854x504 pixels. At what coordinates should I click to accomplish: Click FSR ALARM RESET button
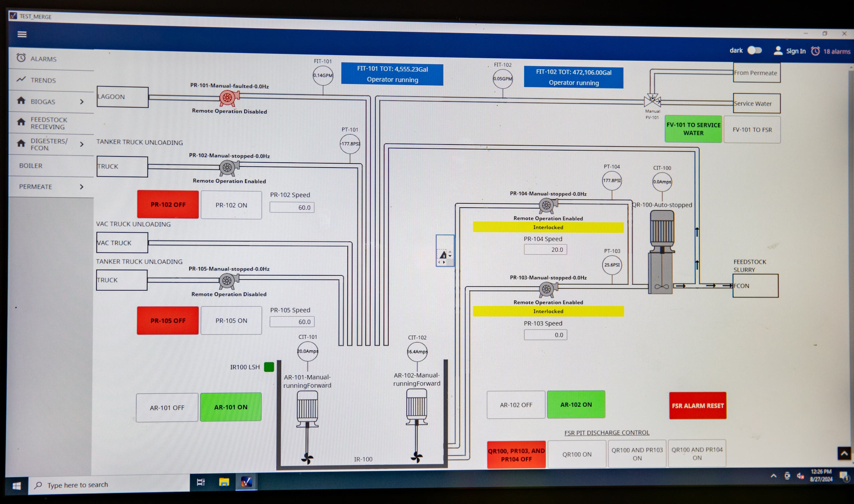coord(698,406)
